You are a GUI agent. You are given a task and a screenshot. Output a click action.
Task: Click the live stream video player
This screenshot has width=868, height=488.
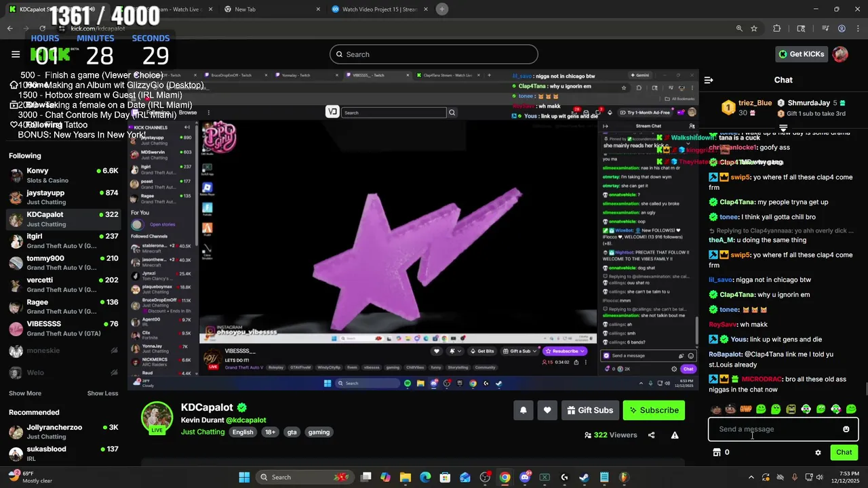tap(413, 228)
